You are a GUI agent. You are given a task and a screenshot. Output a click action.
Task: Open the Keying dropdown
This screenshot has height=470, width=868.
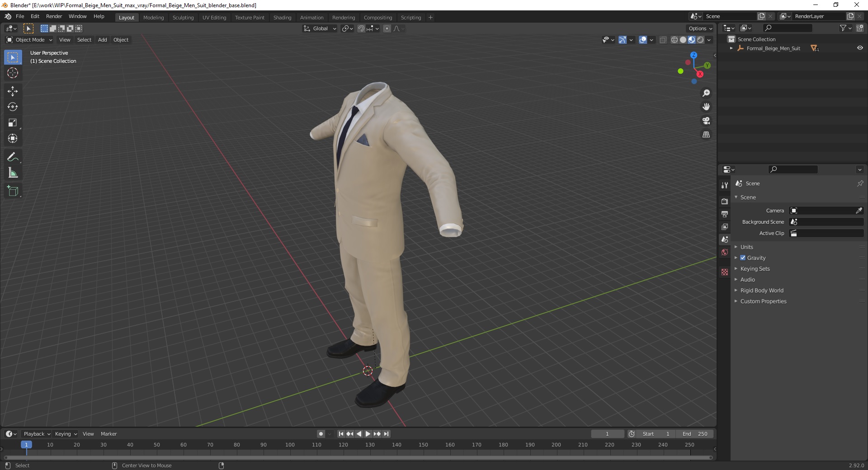tap(66, 434)
